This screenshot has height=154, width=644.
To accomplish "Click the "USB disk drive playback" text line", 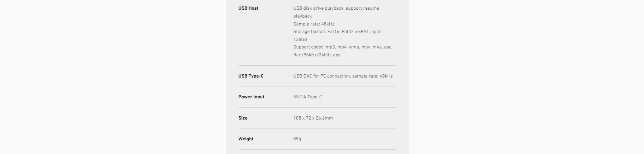I will click(x=336, y=8).
